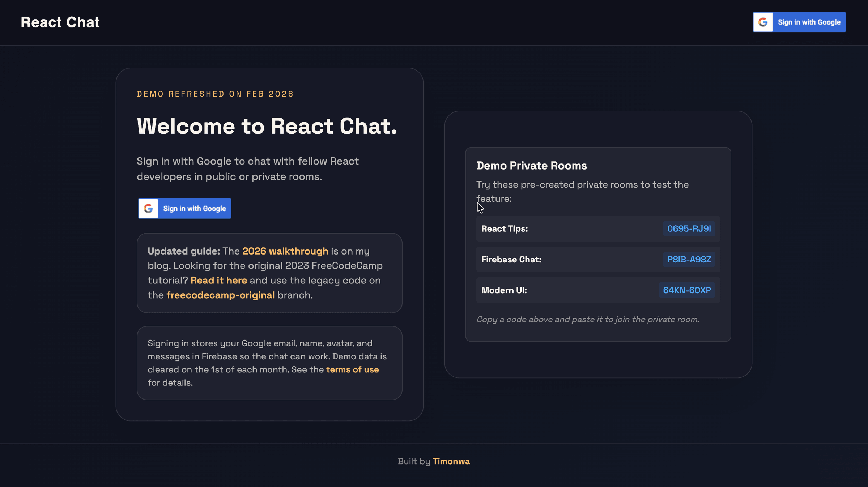Viewport: 868px width, 487px height.
Task: Click Signing in stores your Google email text
Action: coord(267,363)
